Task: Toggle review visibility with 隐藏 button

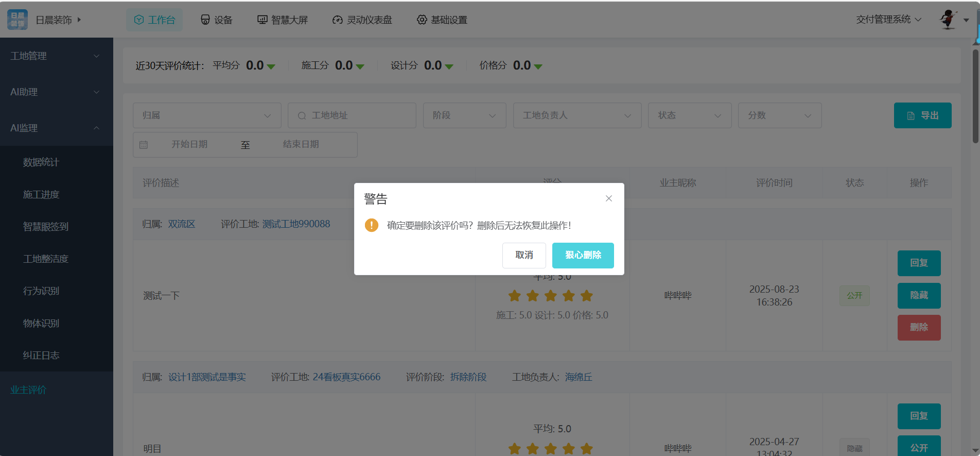Action: [919, 295]
